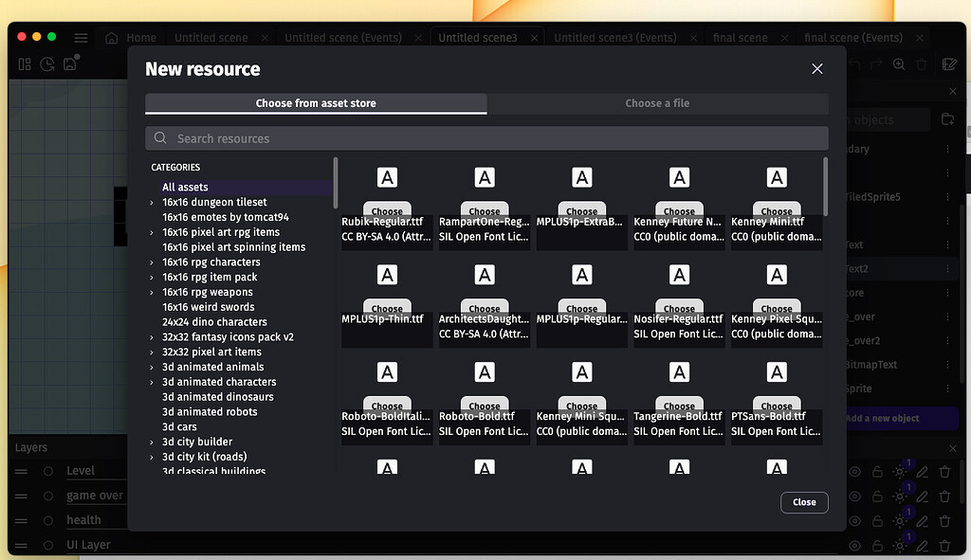Click the redo arrow in scene toolbar

click(x=876, y=64)
